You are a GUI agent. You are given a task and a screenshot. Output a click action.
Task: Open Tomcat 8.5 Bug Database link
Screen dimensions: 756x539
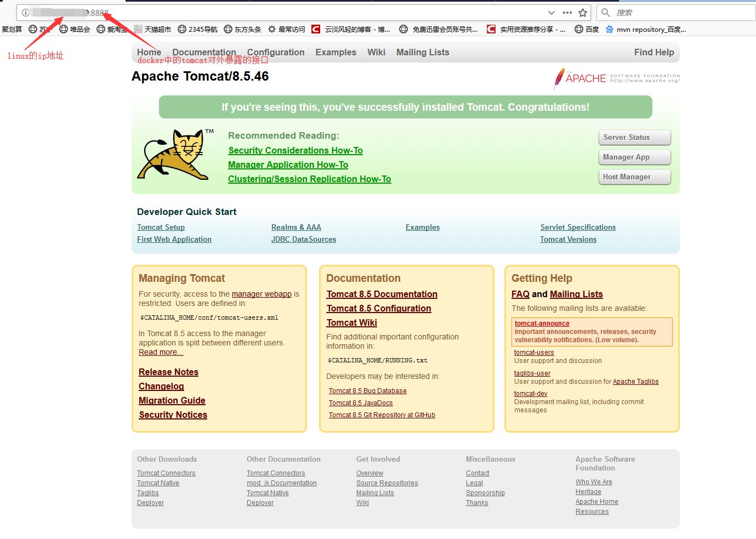click(x=368, y=392)
